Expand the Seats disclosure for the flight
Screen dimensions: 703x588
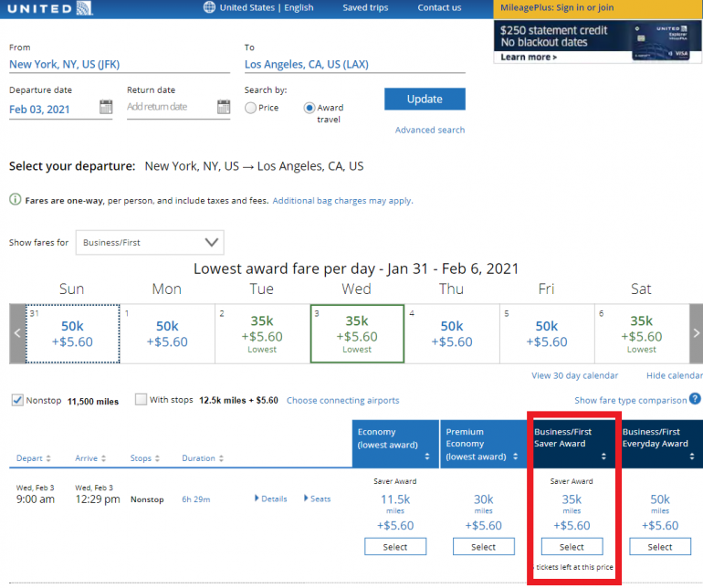tap(307, 499)
